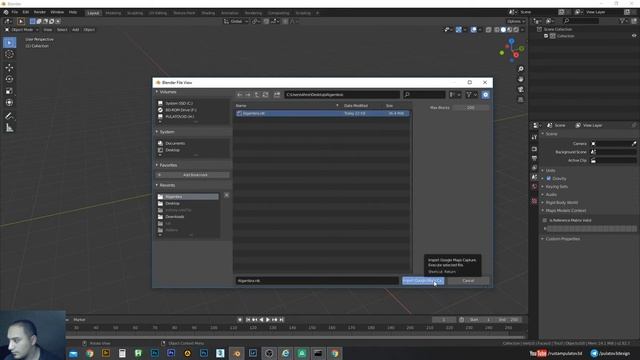The width and height of the screenshot is (640, 360).
Task: Select the Cursor tool in the viewport toolbar
Action: [9, 54]
